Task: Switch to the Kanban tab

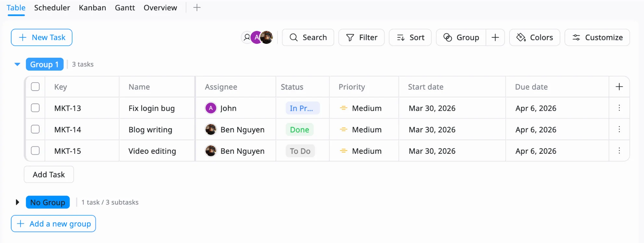Action: point(92,8)
